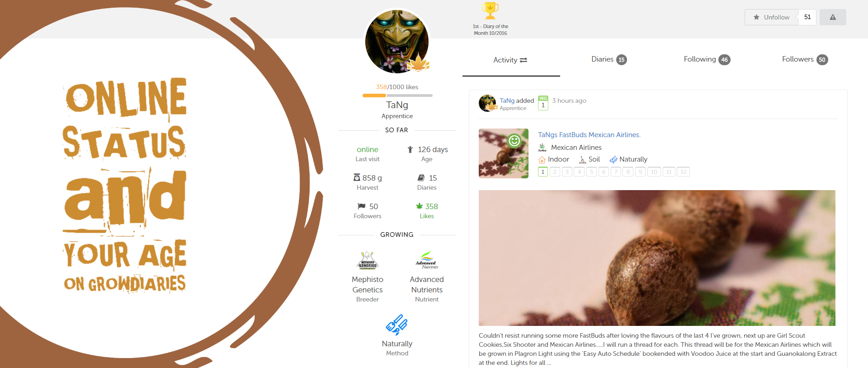The width and height of the screenshot is (868, 368).
Task: Click the green VEG week 1 badge
Action: pos(543,103)
